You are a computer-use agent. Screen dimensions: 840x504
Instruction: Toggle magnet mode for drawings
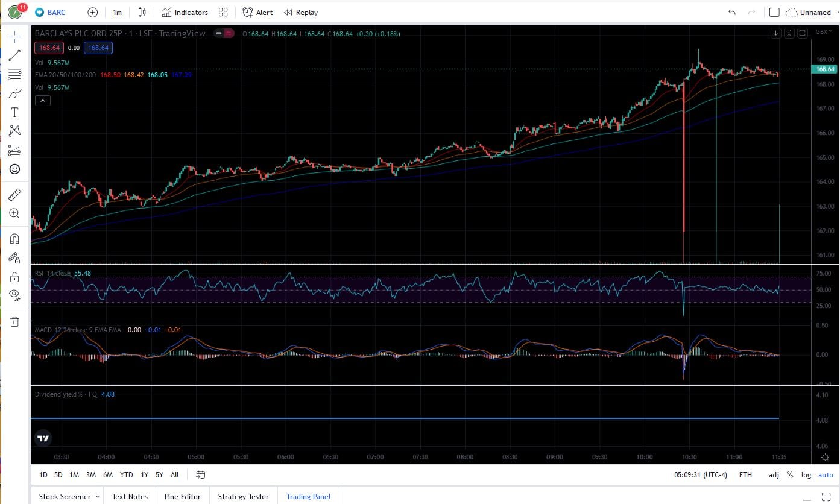tap(15, 239)
